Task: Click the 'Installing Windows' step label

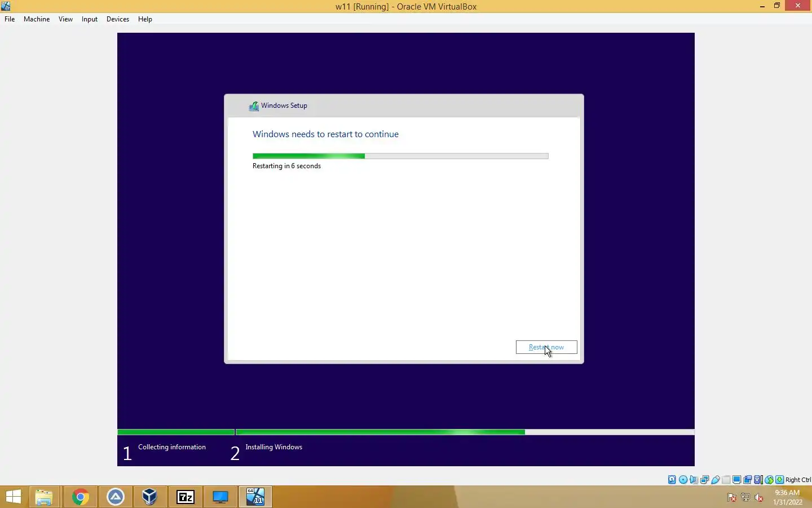Action: click(273, 447)
